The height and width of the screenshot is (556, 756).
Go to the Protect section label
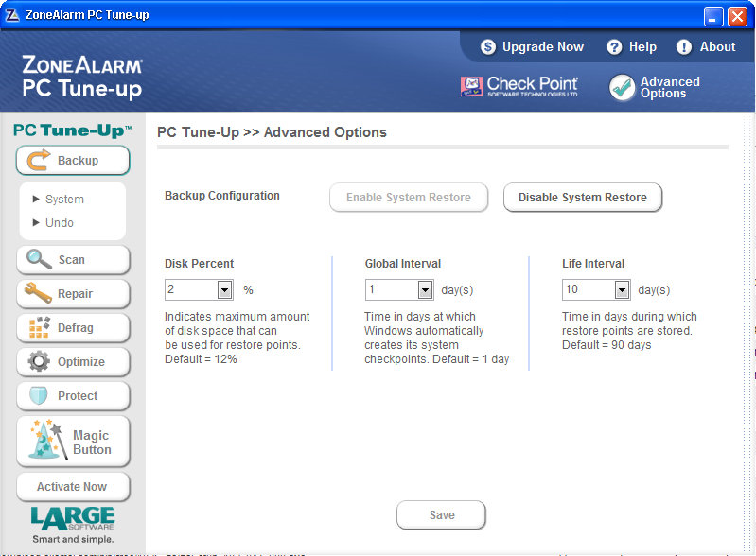[x=78, y=396]
